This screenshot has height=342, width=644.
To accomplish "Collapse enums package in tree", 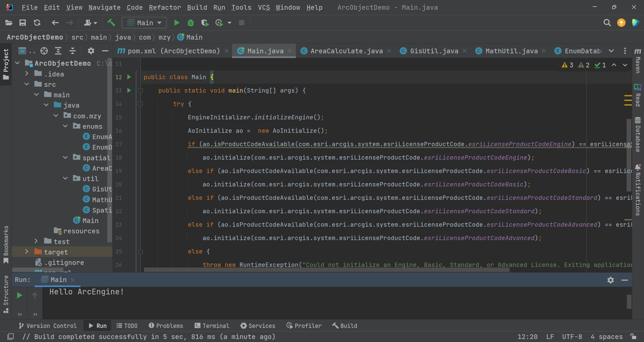I will coord(65,126).
